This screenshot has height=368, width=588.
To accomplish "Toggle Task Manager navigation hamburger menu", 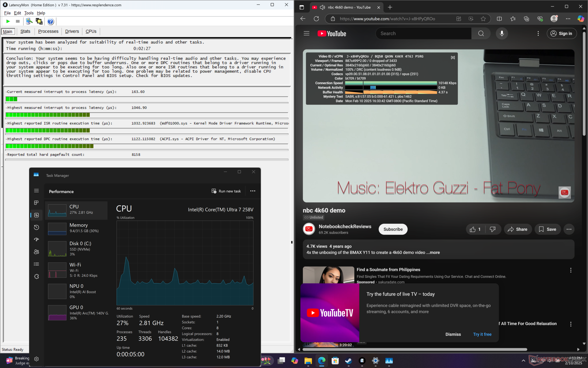I will [36, 191].
